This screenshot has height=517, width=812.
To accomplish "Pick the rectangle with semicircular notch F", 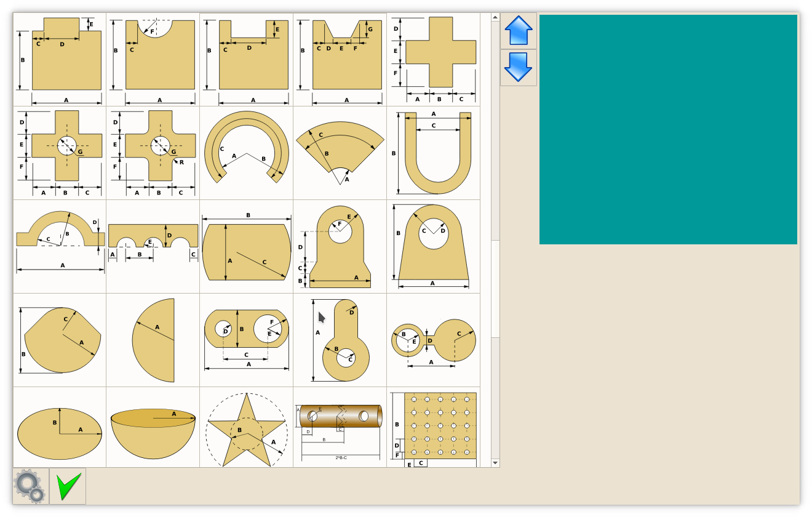I will (x=153, y=60).
